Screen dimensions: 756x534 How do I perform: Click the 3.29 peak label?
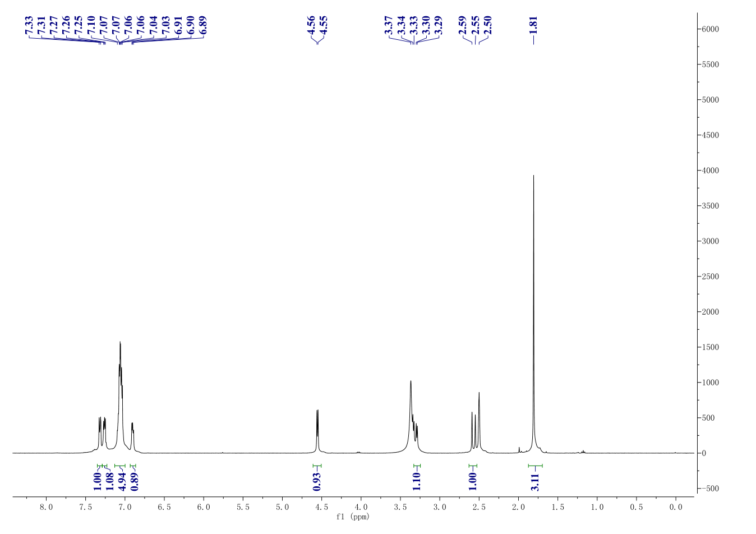[x=438, y=26]
